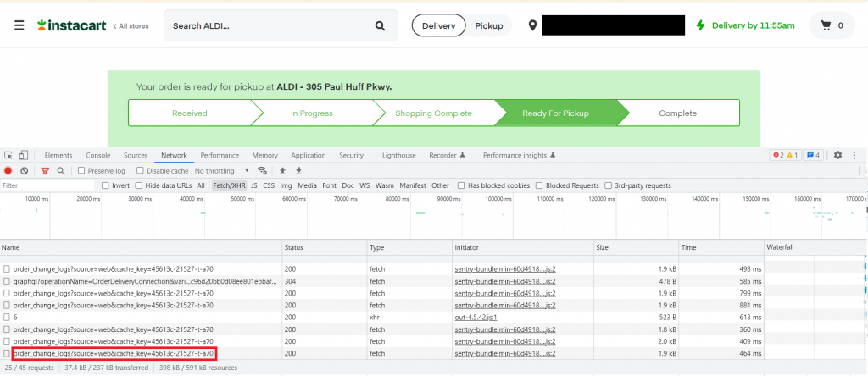Switch to the Console tab
Image resolution: width=868 pixels, height=376 pixels.
tap(98, 155)
